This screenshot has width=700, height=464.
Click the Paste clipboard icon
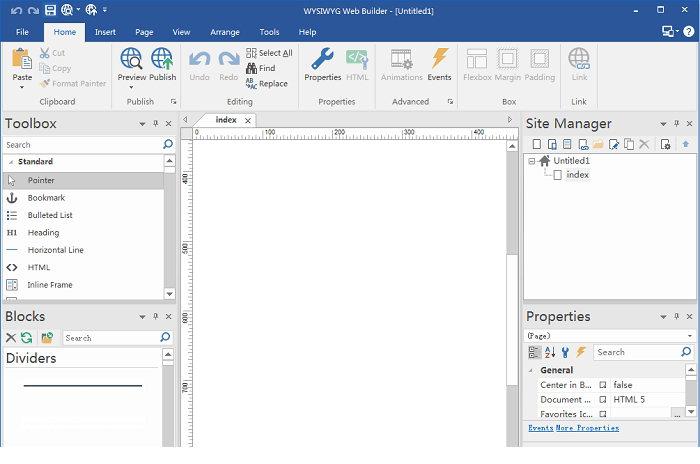22,59
